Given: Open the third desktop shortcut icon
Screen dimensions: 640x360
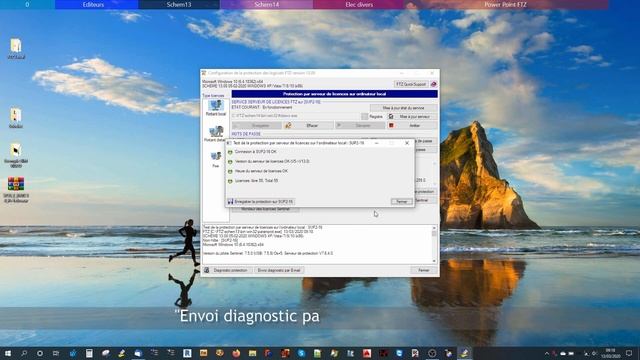Looking at the screenshot, I should (x=16, y=155).
